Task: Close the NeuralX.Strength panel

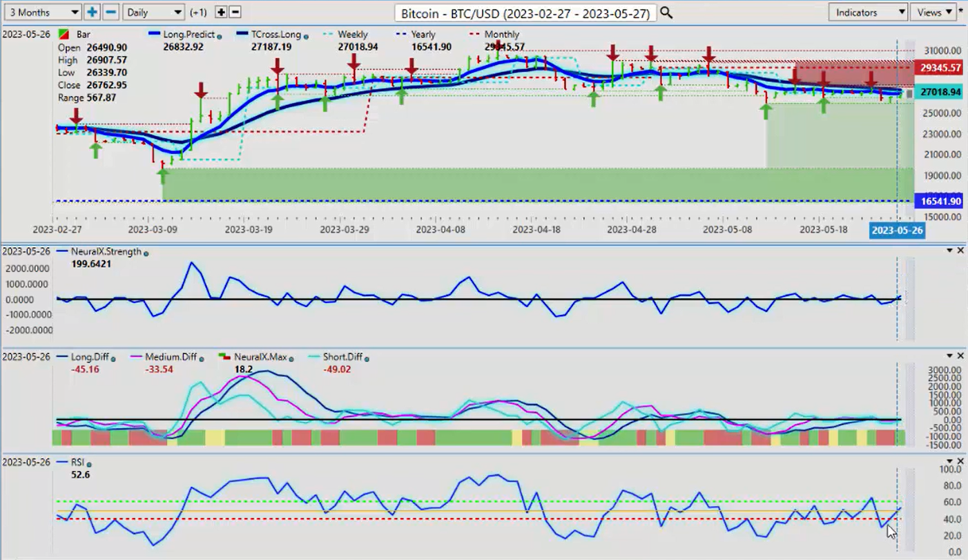Action: tap(960, 250)
